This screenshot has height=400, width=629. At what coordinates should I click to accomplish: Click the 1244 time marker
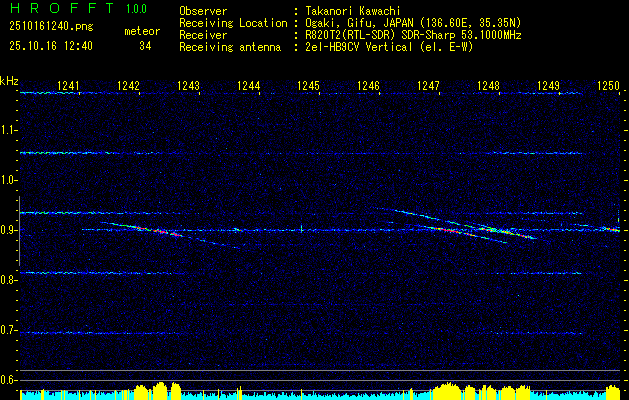pyautogui.click(x=249, y=85)
